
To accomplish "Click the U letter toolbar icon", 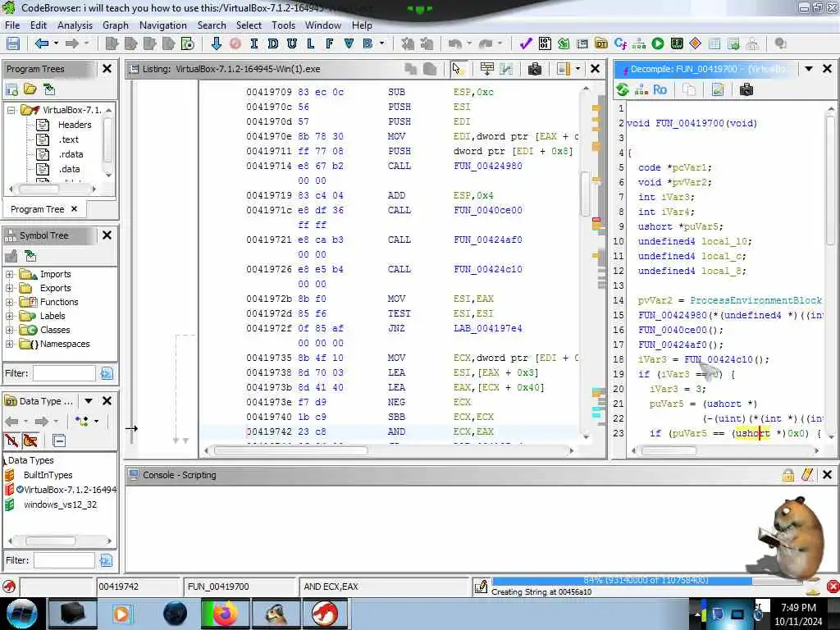I will click(x=292, y=44).
